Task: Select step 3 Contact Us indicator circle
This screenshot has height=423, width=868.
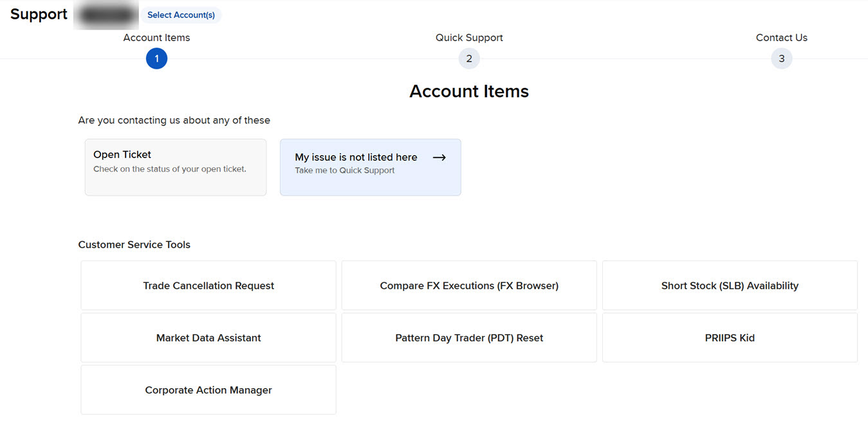Action: [781, 59]
